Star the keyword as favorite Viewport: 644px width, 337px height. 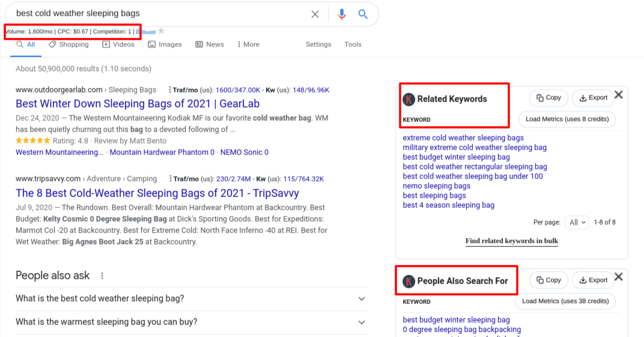coord(162,31)
